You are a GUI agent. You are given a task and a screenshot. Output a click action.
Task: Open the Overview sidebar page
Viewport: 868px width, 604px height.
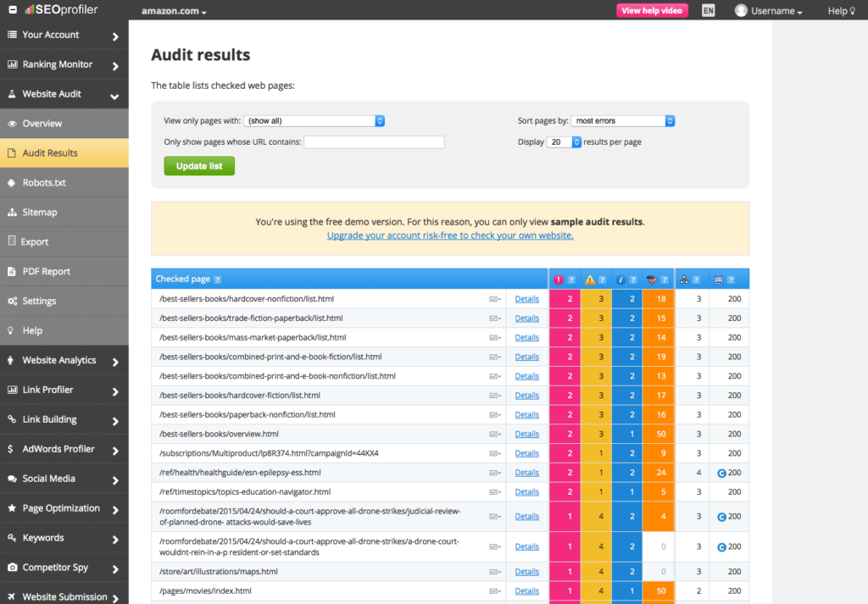(x=64, y=124)
